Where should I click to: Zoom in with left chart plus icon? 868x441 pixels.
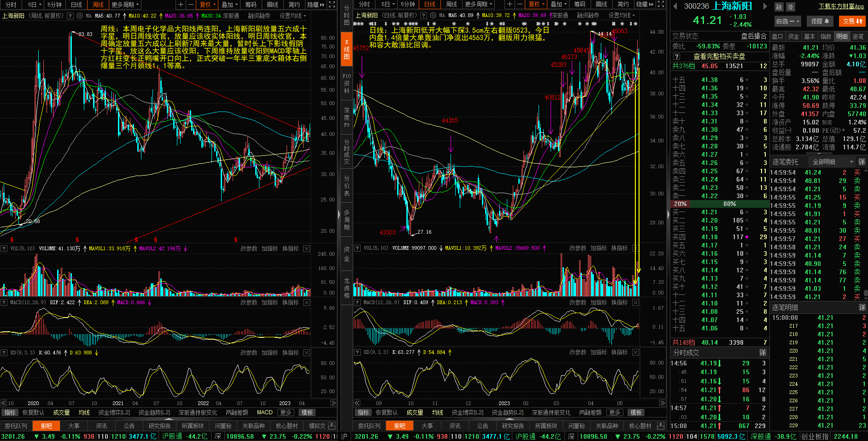coord(181,5)
